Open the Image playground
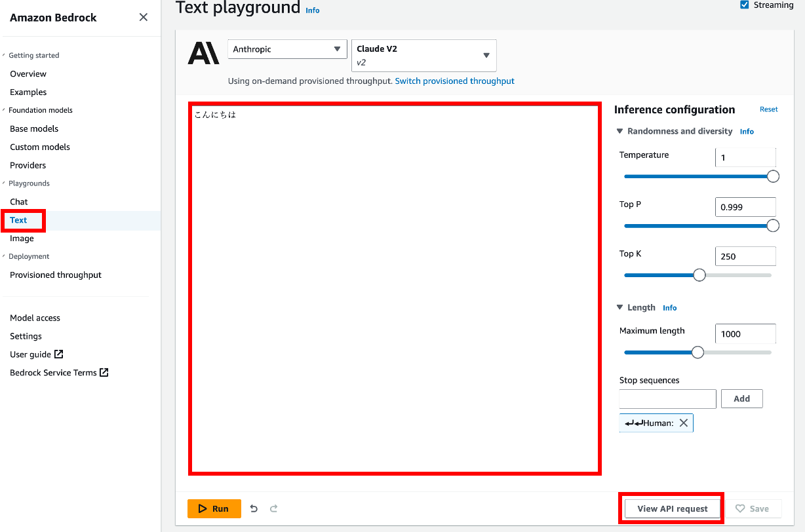Viewport: 805px width, 532px height. 22,238
